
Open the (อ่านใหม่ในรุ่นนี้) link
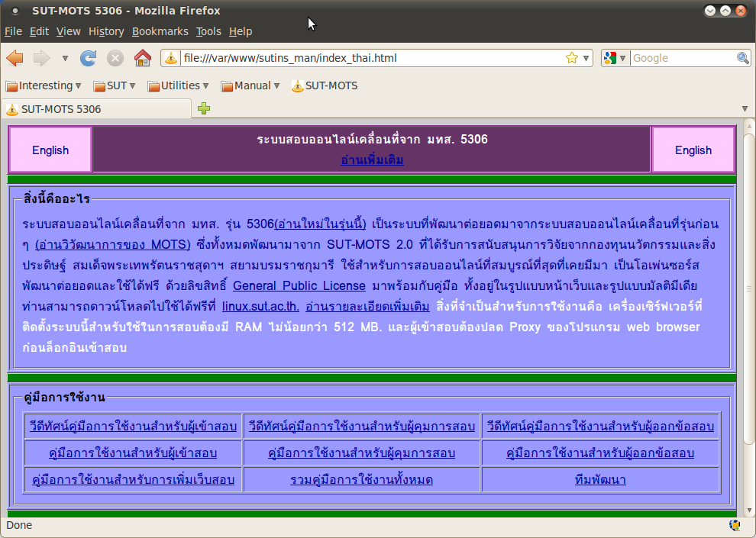tap(320, 224)
